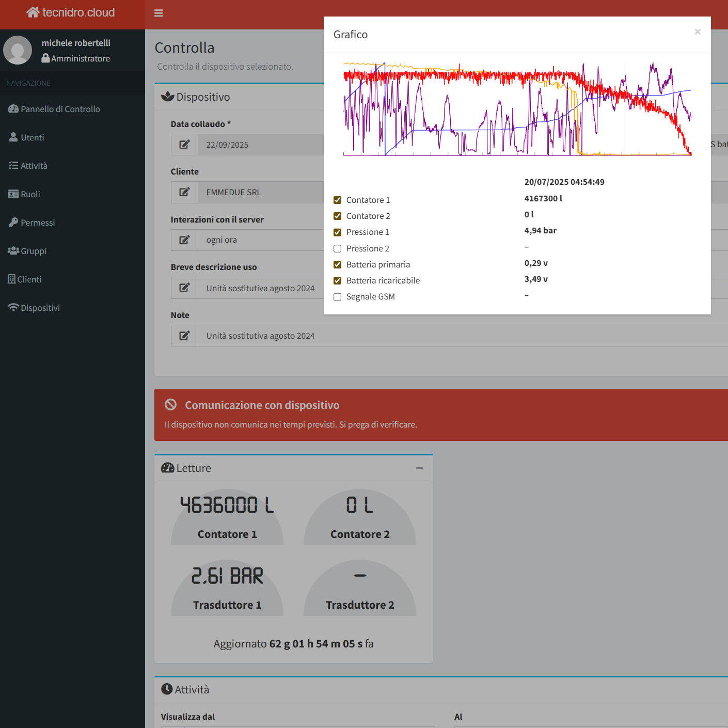This screenshot has width=728, height=728.
Task: Click the tecnidro.cloud home logo
Action: pyautogui.click(x=71, y=12)
